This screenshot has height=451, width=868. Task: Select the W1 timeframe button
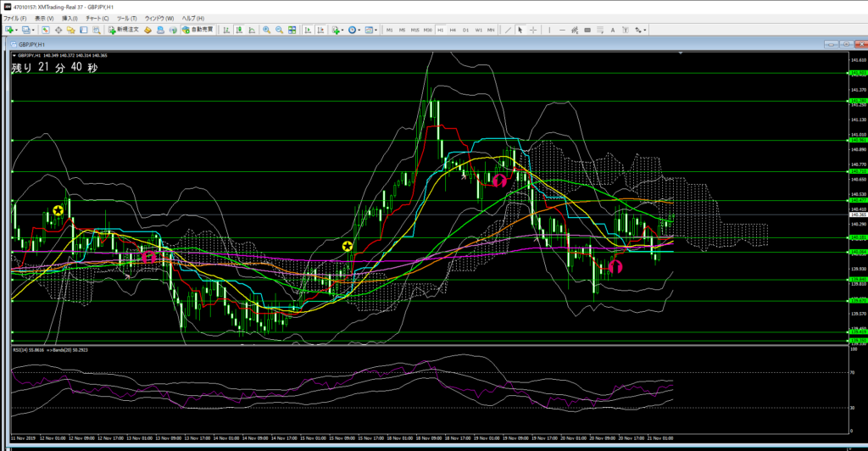(x=478, y=30)
